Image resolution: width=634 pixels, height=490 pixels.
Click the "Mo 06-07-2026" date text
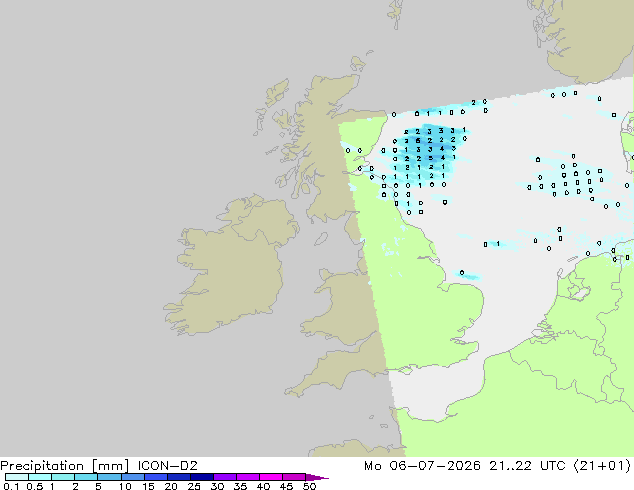423,466
